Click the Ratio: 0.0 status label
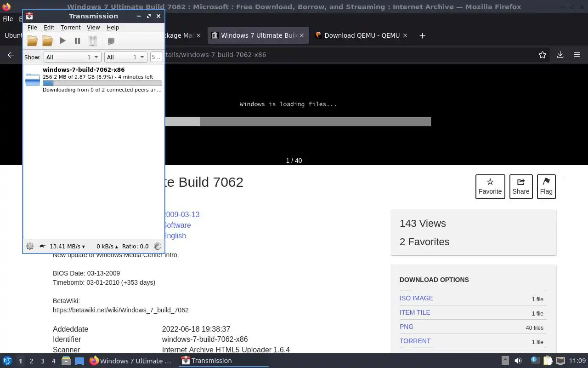Image resolution: width=588 pixels, height=368 pixels. coord(135,247)
